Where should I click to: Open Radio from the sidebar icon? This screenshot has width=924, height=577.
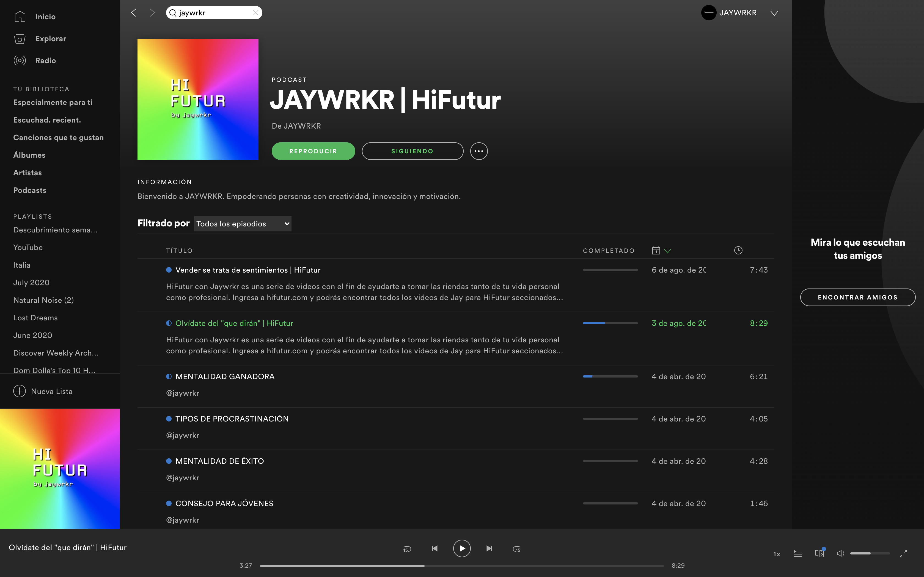pos(20,60)
